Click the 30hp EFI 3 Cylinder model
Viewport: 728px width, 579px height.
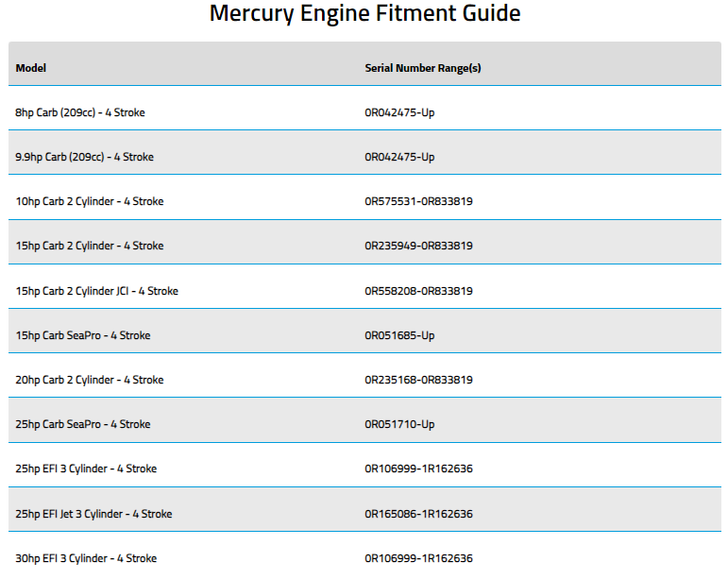point(86,558)
